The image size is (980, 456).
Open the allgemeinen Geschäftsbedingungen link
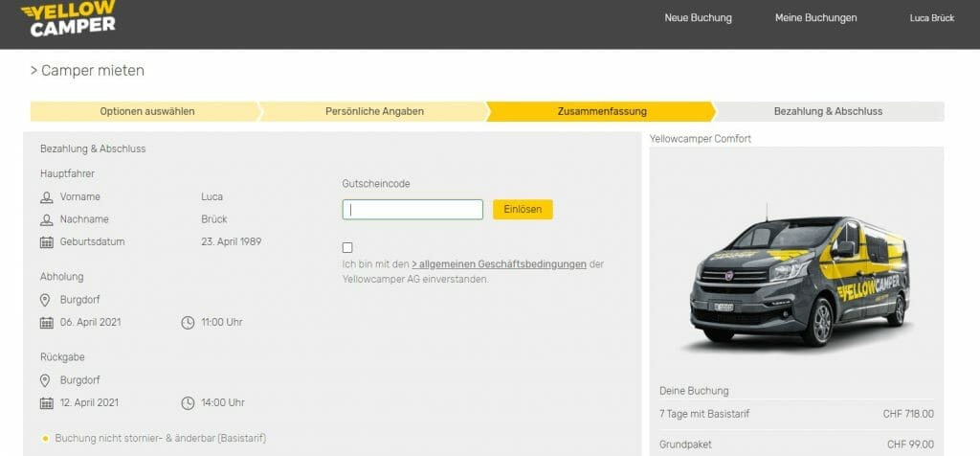click(499, 264)
